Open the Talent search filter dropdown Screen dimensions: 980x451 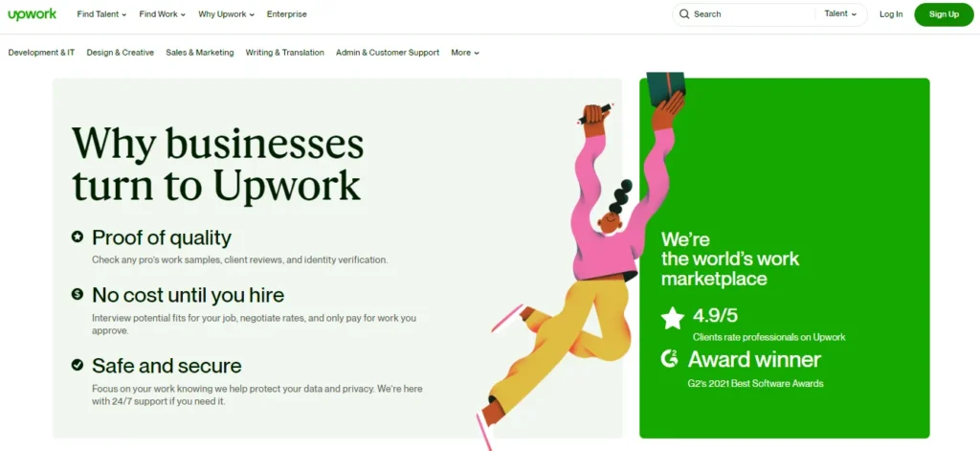click(840, 13)
